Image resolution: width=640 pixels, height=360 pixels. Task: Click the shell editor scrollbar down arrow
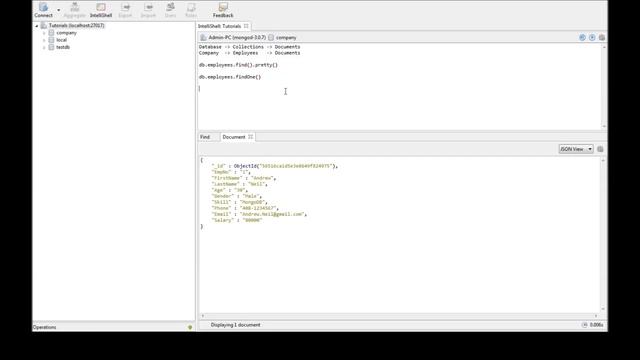coord(604,127)
